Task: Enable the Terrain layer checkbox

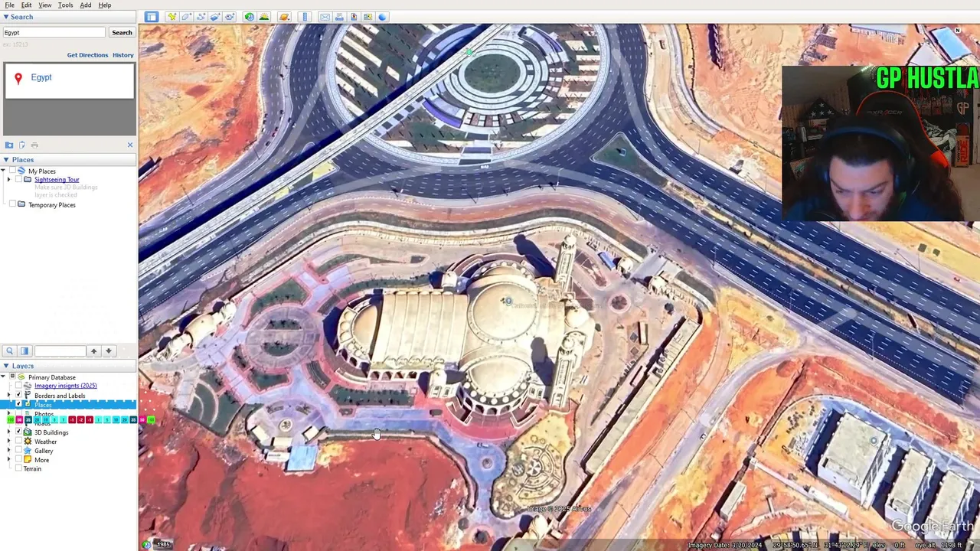Action: pos(18,468)
